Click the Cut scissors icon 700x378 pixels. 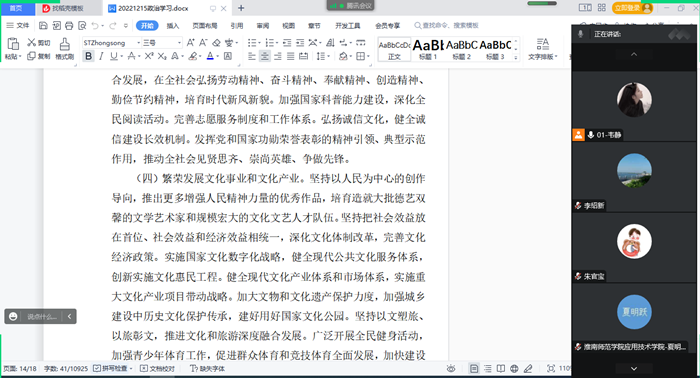pos(31,42)
